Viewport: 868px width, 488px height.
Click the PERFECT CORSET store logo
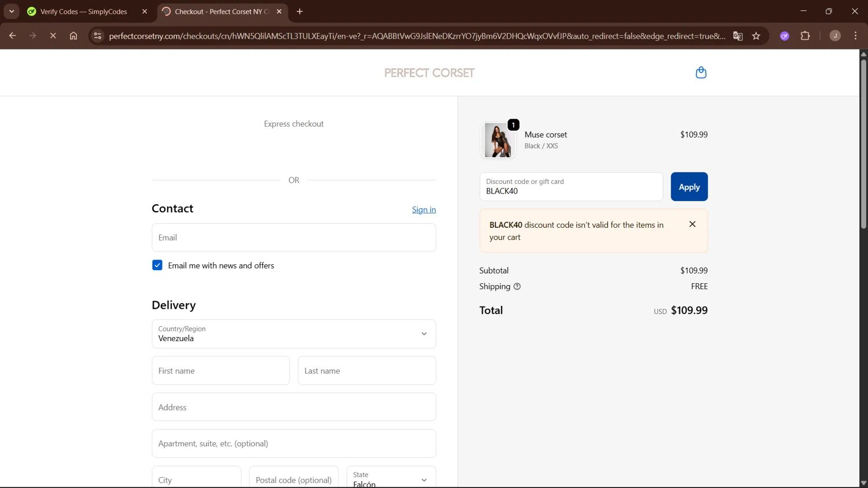point(429,73)
